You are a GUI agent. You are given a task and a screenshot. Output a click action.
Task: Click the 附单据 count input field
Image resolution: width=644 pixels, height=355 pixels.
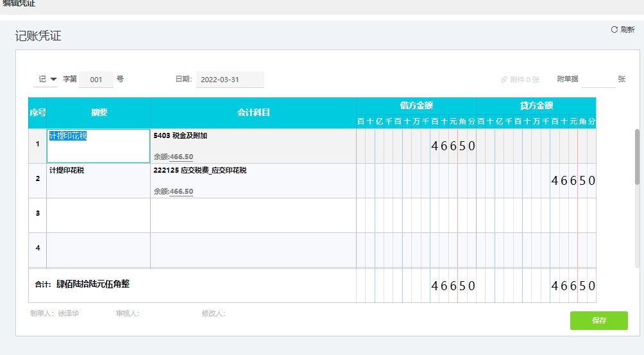tap(597, 79)
